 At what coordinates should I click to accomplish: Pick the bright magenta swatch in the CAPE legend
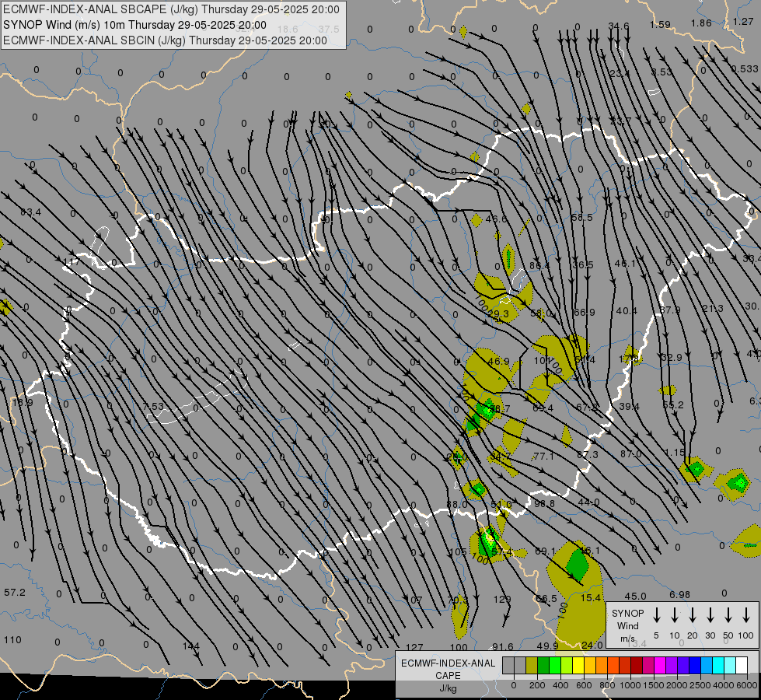click(x=660, y=666)
